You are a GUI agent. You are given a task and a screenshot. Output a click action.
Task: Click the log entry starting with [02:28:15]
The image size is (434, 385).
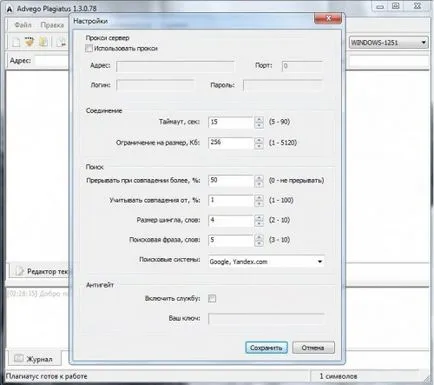coord(38,294)
